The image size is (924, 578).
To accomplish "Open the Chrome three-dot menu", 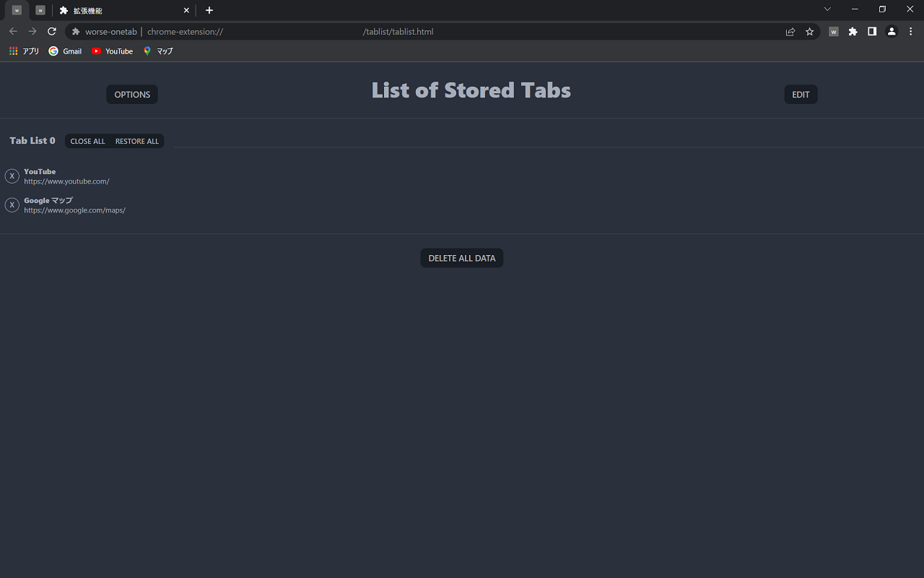I will (911, 32).
